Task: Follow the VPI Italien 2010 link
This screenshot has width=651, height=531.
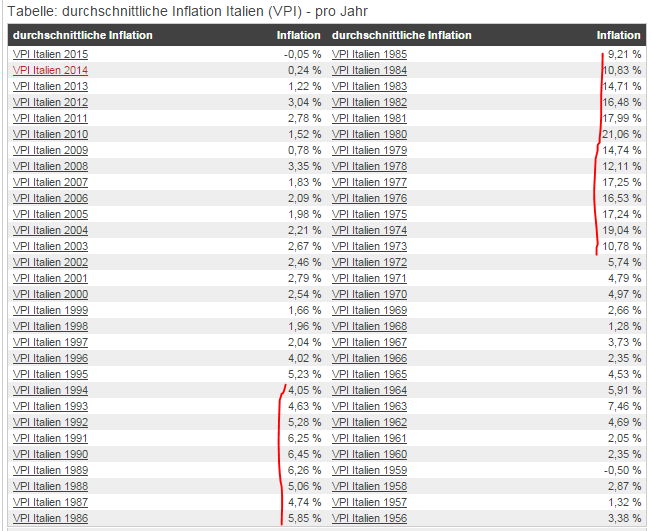Action: click(50, 135)
